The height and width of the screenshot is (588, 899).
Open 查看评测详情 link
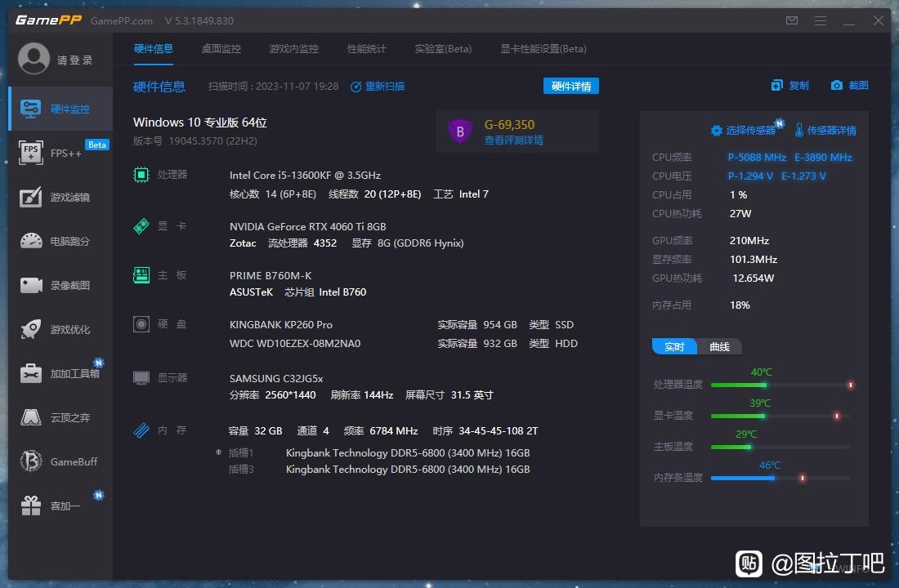tap(514, 140)
